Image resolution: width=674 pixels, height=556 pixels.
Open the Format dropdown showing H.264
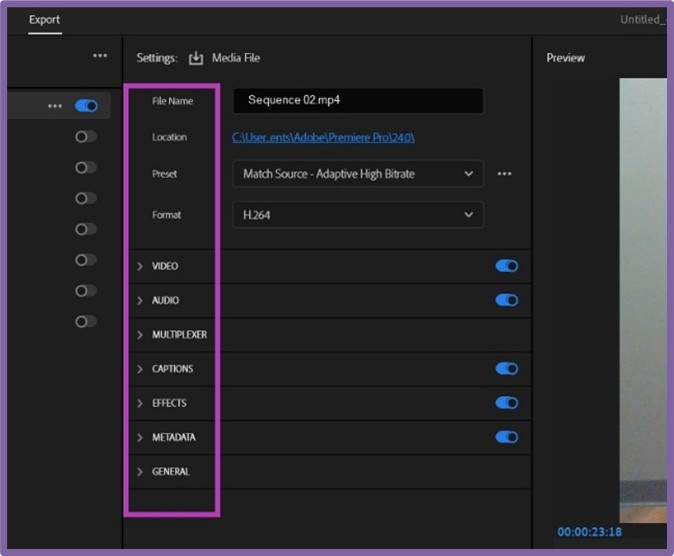point(358,215)
